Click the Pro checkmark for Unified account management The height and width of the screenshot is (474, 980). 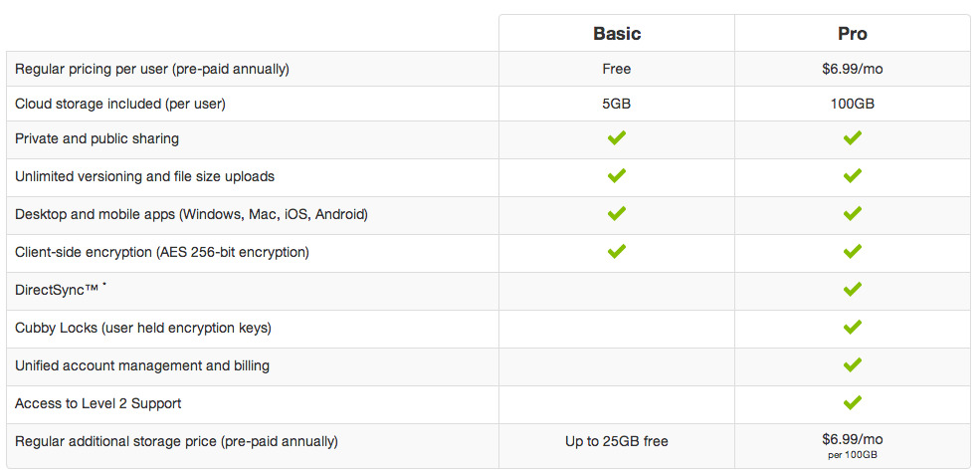(852, 365)
